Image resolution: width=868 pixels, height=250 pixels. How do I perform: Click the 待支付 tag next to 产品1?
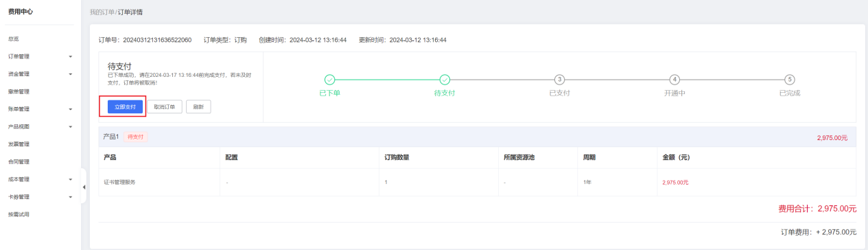tap(136, 137)
